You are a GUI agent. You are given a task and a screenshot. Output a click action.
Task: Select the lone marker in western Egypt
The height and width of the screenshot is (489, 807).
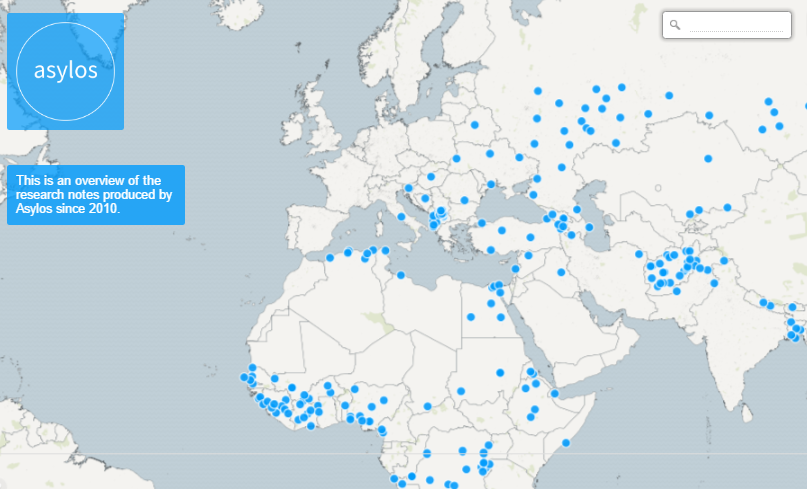tap(470, 318)
